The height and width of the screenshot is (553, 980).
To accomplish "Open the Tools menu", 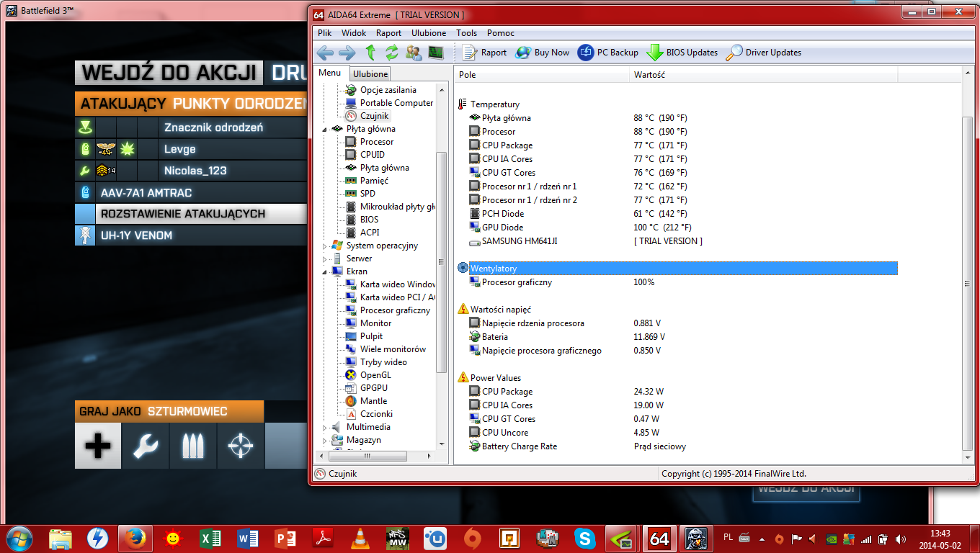I will [466, 33].
